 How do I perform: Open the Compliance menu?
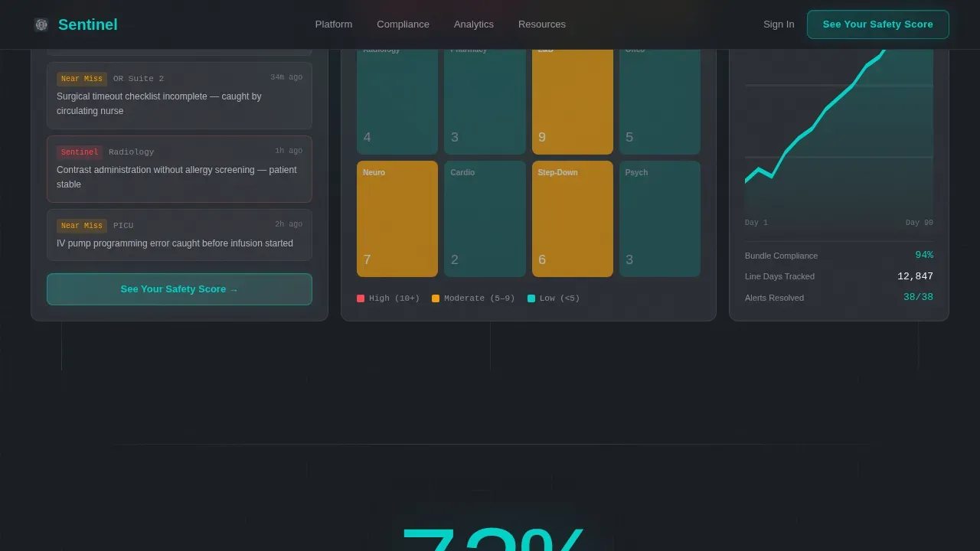click(403, 24)
